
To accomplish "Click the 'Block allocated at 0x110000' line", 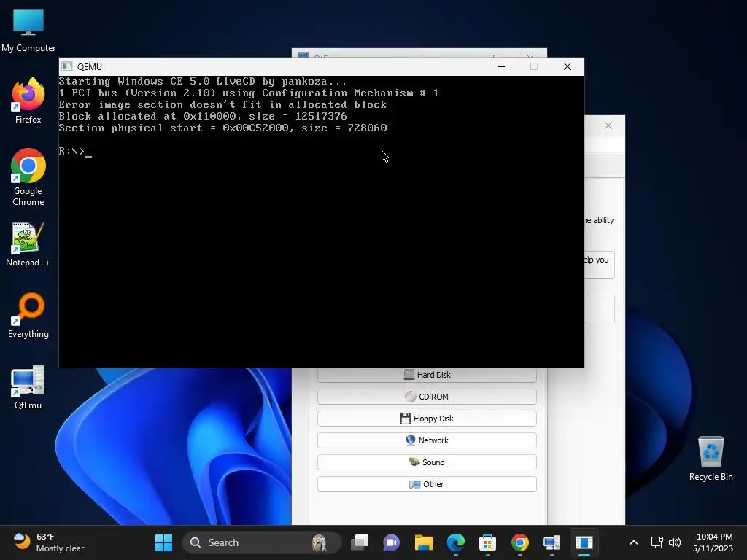I will click(203, 117).
